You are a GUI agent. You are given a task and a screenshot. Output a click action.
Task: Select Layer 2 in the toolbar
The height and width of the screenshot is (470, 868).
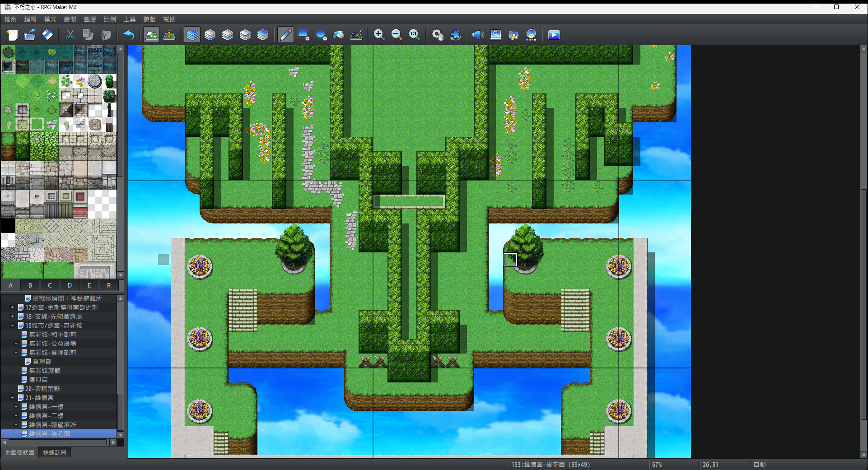(x=228, y=35)
